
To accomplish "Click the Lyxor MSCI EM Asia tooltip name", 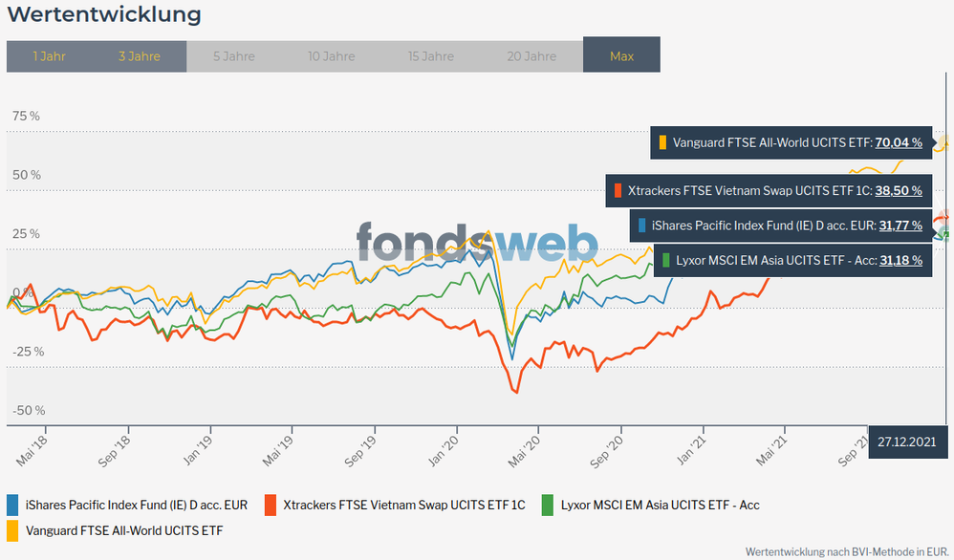I will tap(776, 260).
